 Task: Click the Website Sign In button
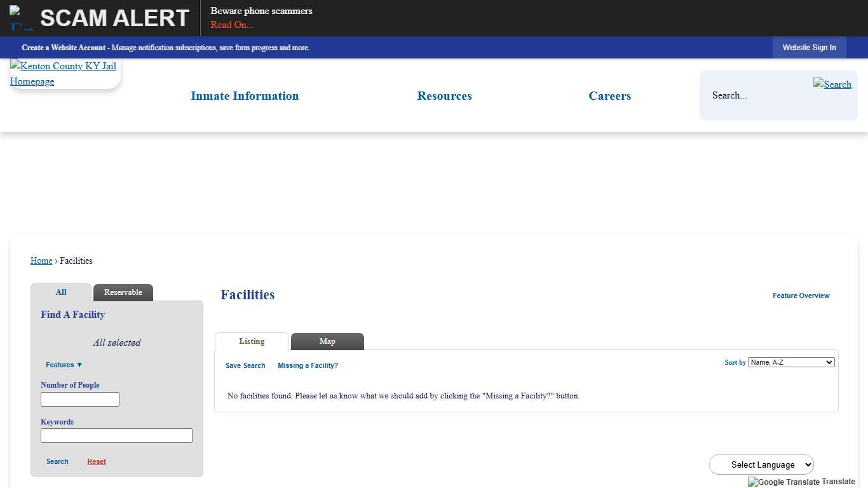coord(809,47)
